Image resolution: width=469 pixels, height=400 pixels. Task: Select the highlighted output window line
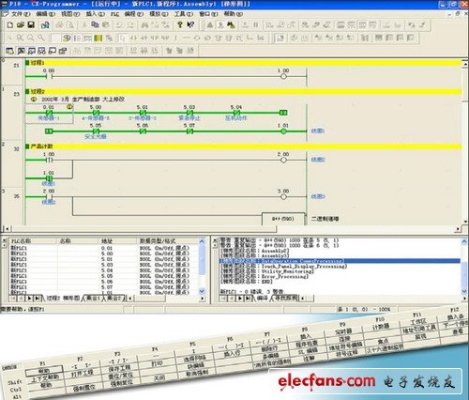[339, 261]
